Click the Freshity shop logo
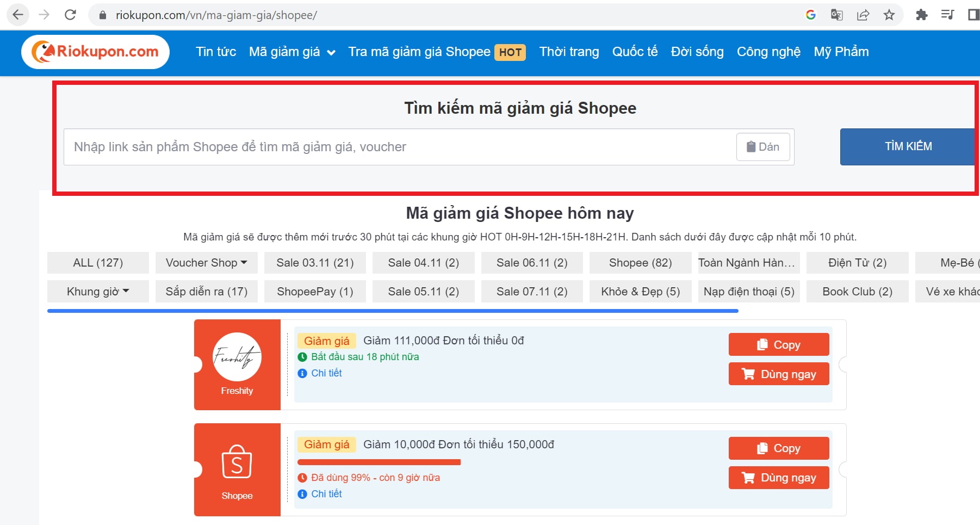 (237, 357)
